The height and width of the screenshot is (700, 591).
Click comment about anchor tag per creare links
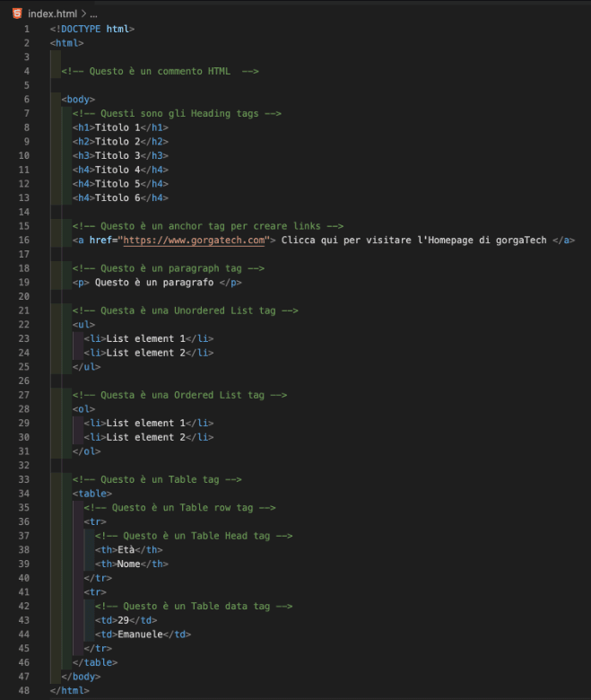tap(208, 226)
